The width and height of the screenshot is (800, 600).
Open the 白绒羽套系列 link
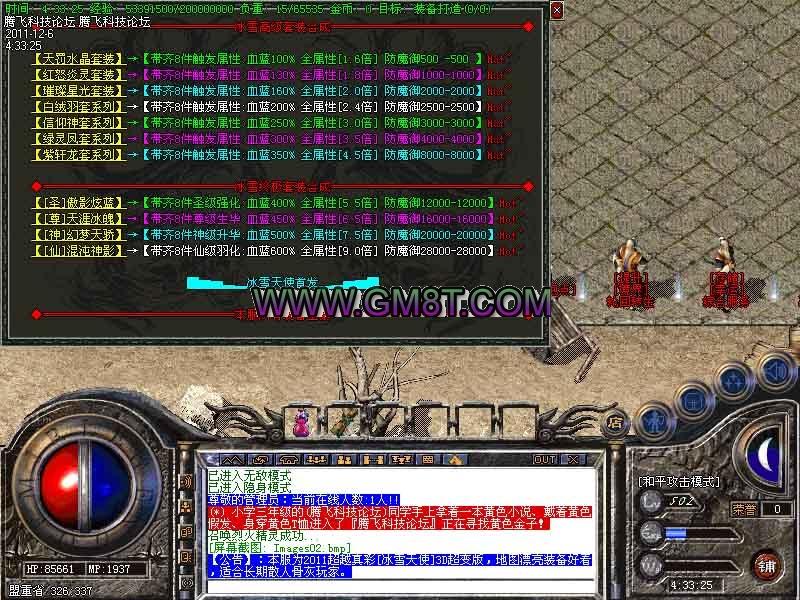(x=78, y=107)
